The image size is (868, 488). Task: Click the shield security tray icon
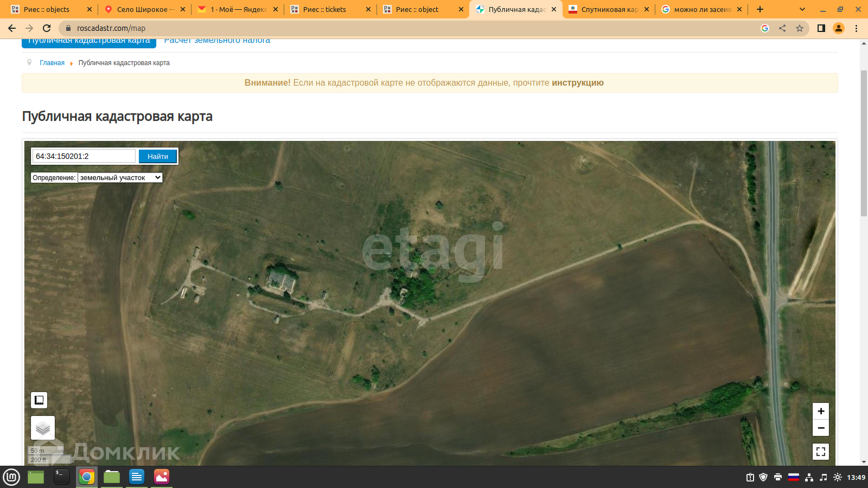pyautogui.click(x=763, y=477)
